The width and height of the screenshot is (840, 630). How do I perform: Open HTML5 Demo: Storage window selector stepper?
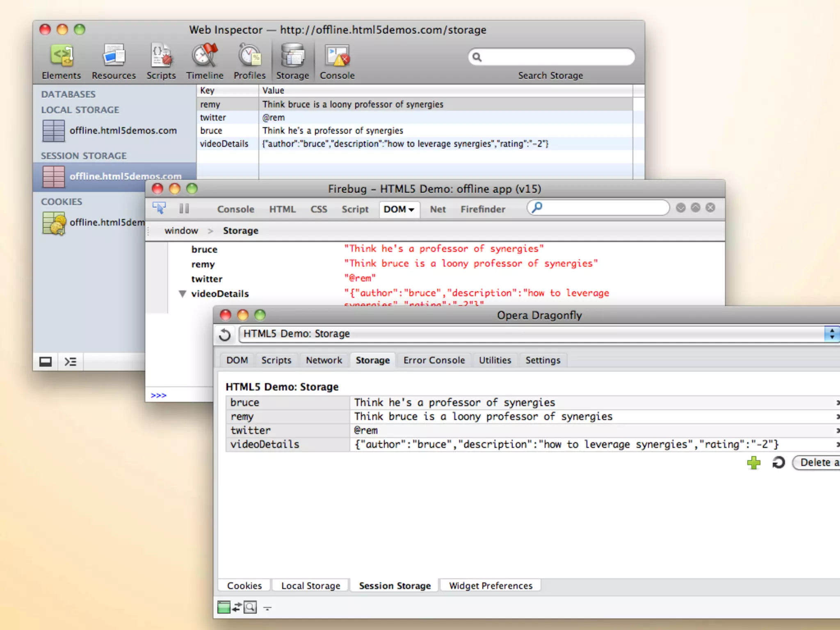[832, 333]
